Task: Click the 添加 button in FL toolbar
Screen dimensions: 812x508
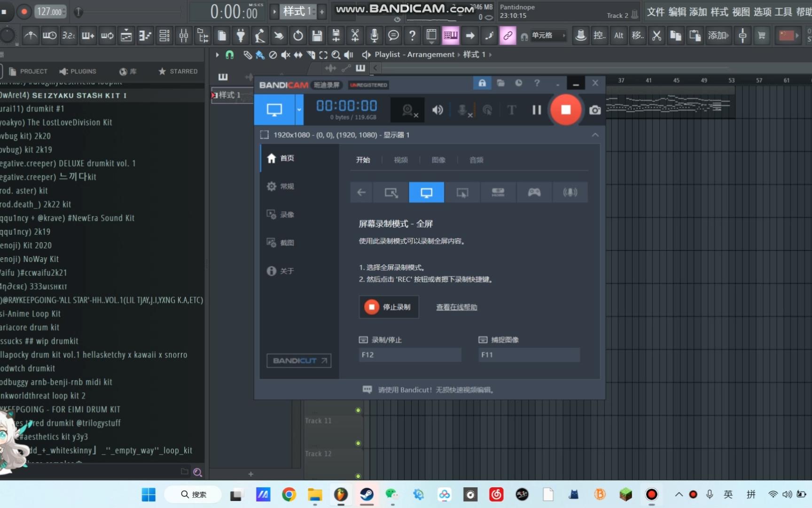Action: [718, 35]
